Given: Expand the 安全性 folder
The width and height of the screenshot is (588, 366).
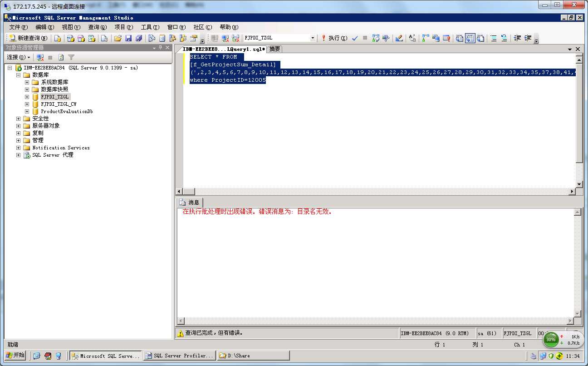Looking at the screenshot, I should [x=19, y=119].
